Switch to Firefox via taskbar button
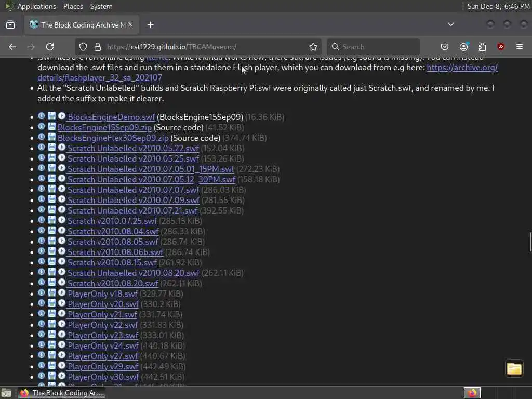Image resolution: width=532 pixels, height=399 pixels. point(61,393)
